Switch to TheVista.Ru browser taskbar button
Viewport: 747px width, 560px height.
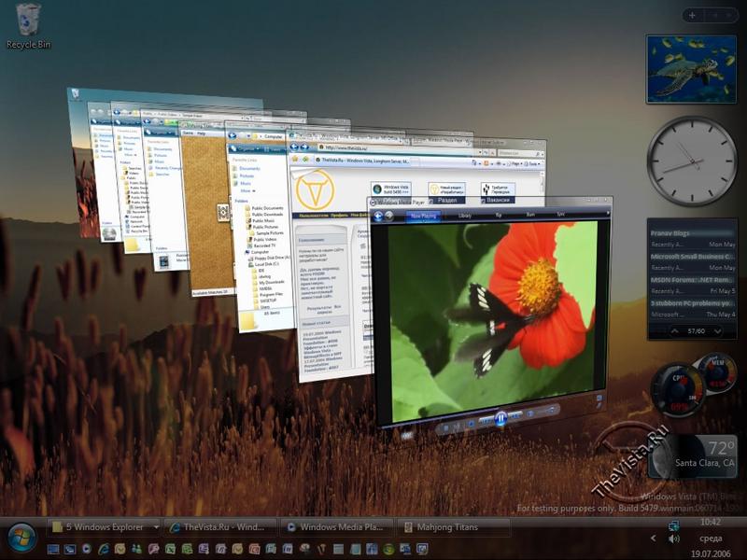click(x=222, y=527)
